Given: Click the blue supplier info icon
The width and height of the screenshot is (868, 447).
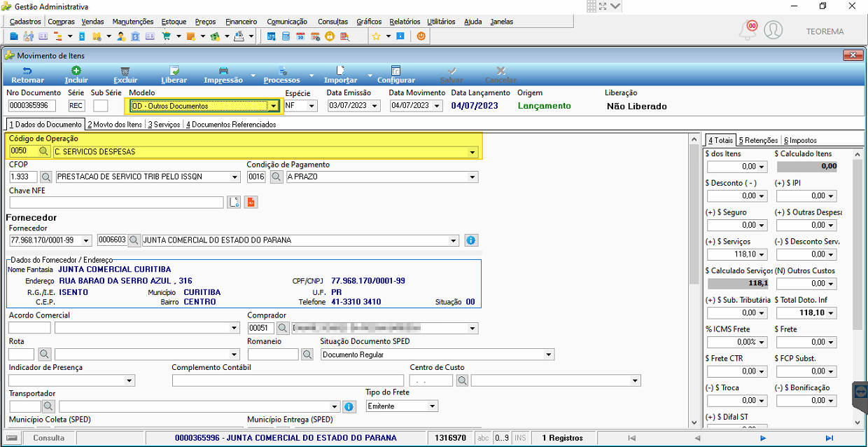Looking at the screenshot, I should 471,240.
